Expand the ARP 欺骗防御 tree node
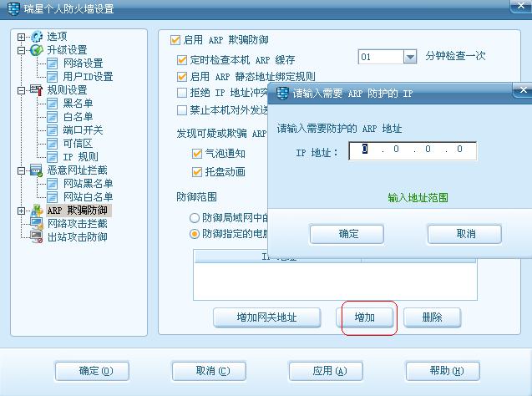Screen dimensions: 532x396 21,211
